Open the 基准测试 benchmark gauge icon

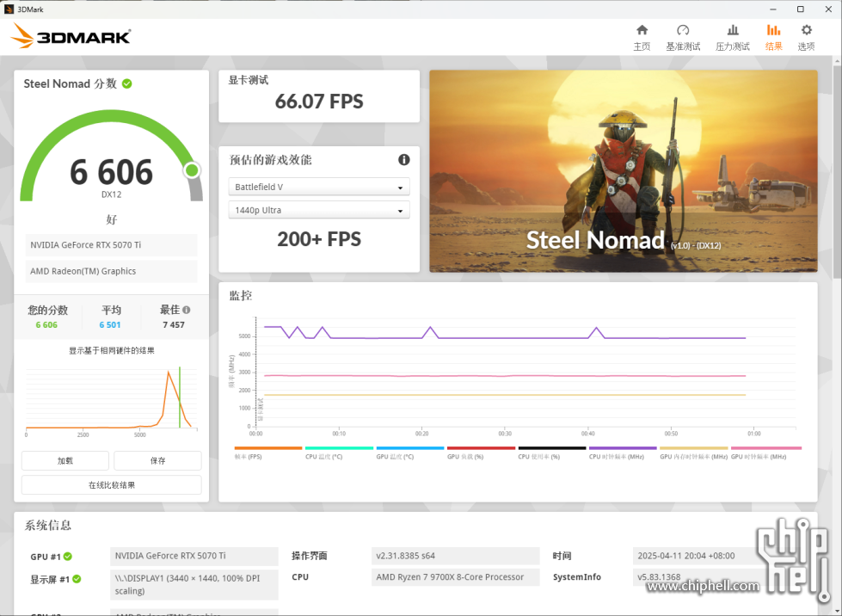[683, 30]
